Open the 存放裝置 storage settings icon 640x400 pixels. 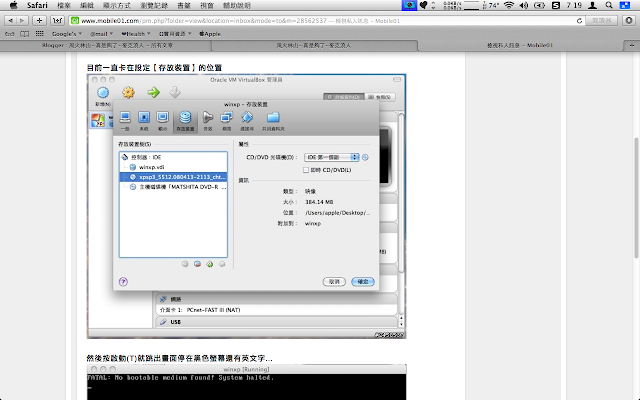click(185, 121)
